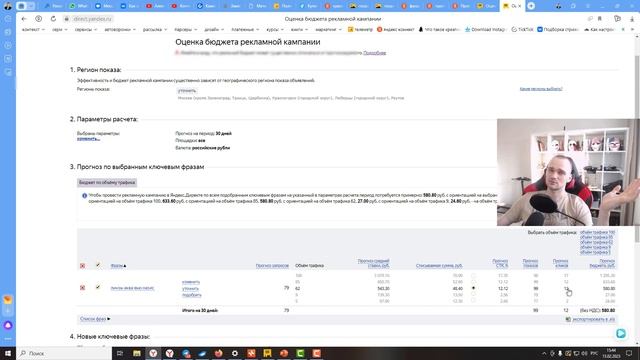Sort by 'Списываемая сумма' column header
The width and height of the screenshot is (640, 360).
click(439, 266)
